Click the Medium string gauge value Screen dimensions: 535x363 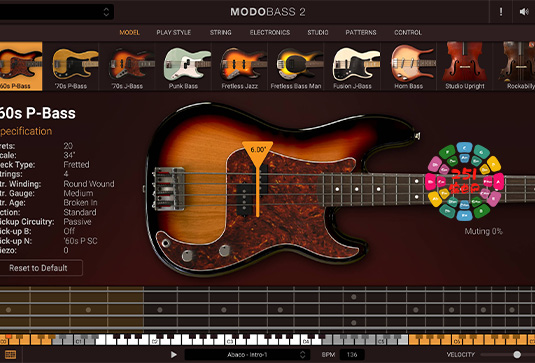coord(78,193)
